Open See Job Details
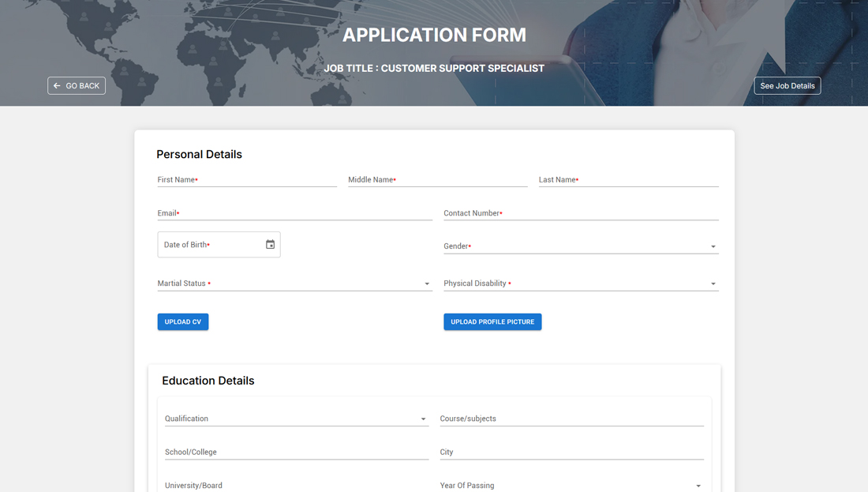Screen dimensions: 868x492 [787, 85]
